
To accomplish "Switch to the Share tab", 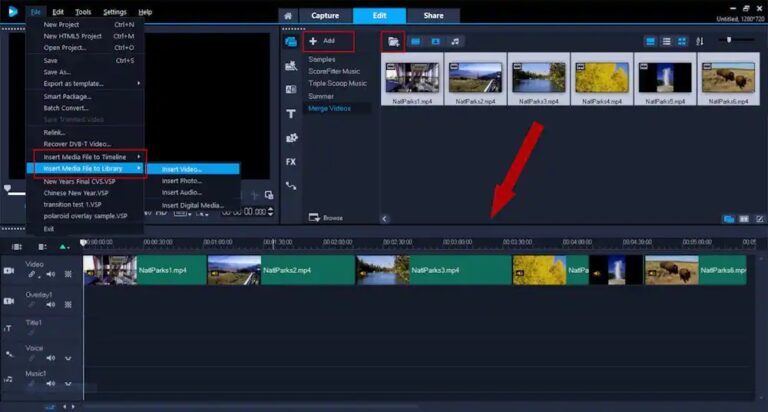I will click(433, 16).
